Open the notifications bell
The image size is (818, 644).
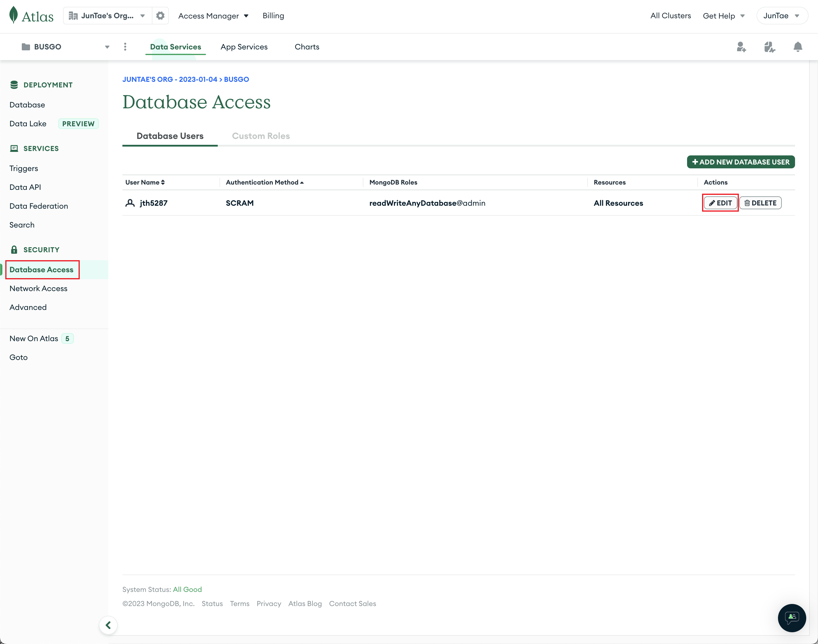coord(798,47)
